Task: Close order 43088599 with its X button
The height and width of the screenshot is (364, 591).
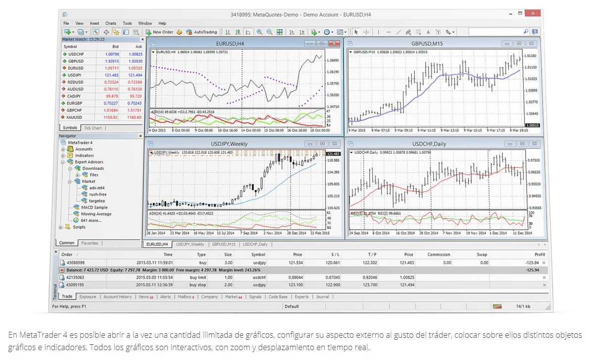Action: click(x=544, y=263)
